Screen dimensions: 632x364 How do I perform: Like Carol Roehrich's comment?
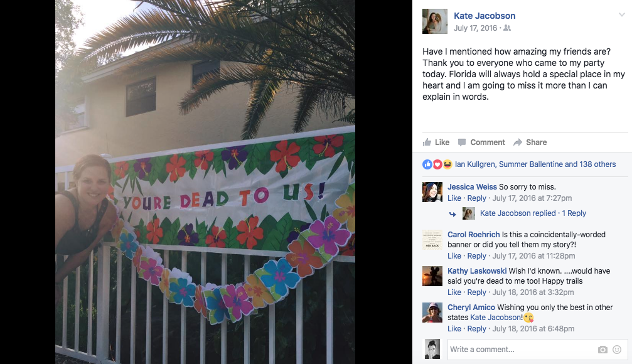pyautogui.click(x=454, y=255)
